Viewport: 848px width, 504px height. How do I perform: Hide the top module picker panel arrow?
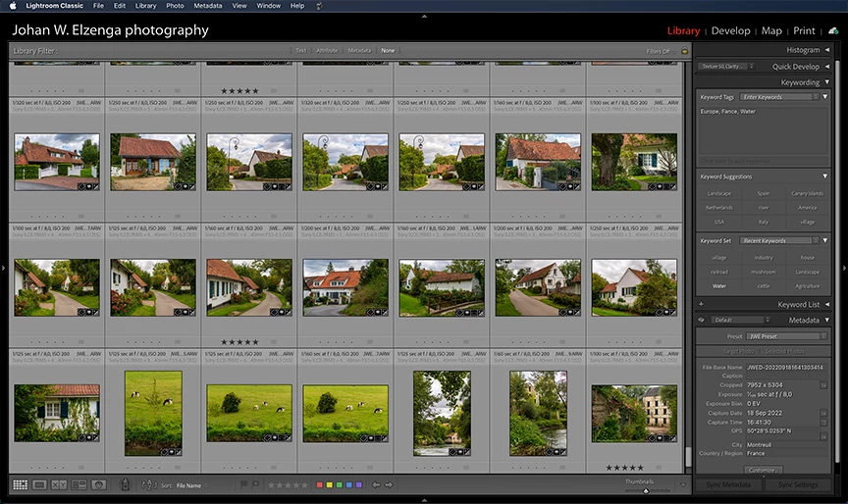pyautogui.click(x=424, y=17)
